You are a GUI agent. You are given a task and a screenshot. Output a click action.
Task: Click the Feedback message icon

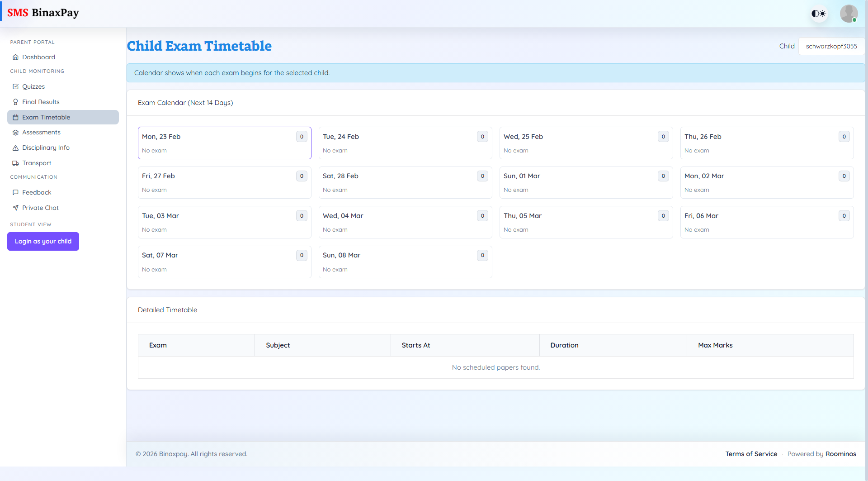click(15, 192)
